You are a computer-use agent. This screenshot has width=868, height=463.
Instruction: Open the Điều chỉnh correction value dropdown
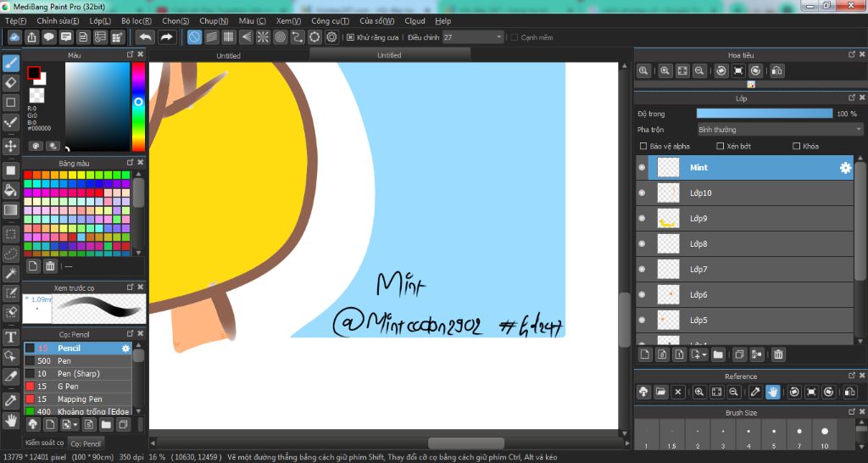472,37
